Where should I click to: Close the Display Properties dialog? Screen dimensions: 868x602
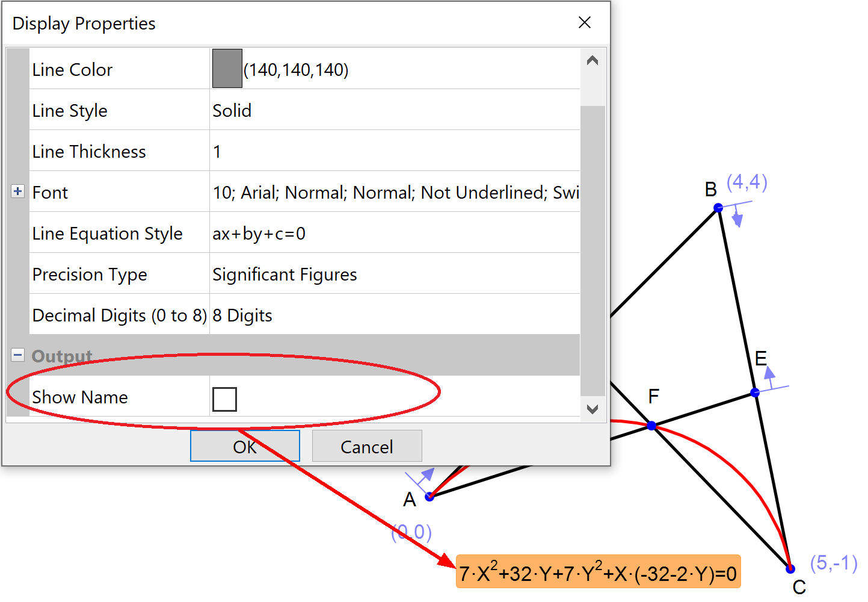point(584,23)
